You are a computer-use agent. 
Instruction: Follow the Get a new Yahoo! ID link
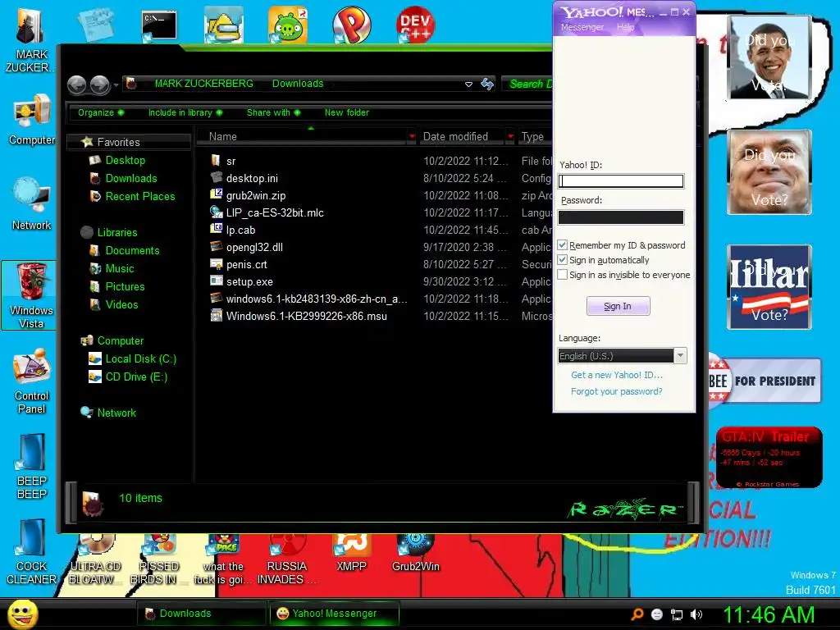(x=617, y=375)
